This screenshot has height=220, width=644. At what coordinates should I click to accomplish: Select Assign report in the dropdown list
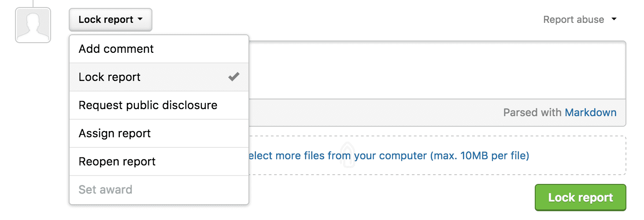coord(115,133)
